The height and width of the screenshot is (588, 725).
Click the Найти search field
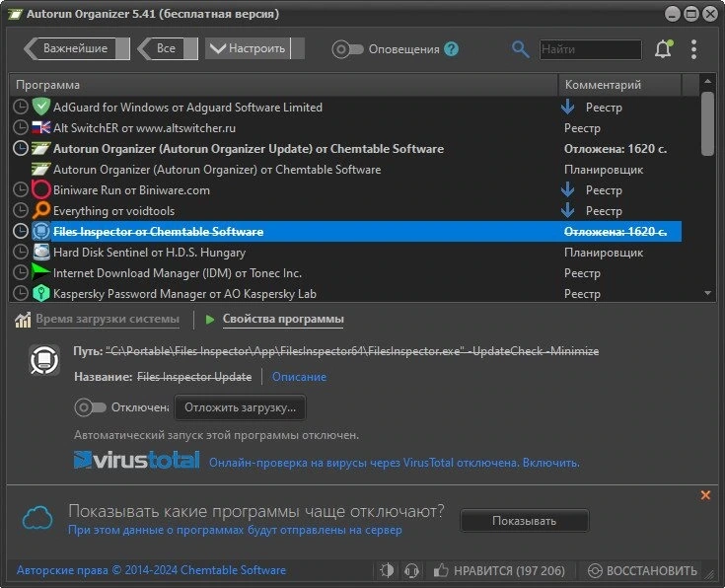[x=591, y=49]
